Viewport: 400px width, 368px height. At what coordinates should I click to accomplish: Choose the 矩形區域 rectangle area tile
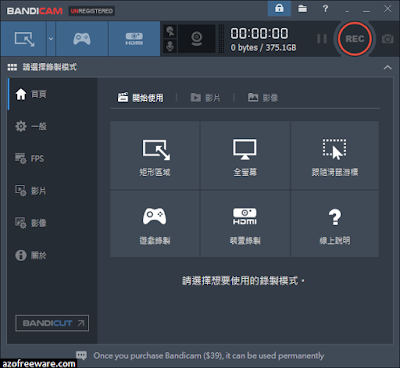[155, 155]
